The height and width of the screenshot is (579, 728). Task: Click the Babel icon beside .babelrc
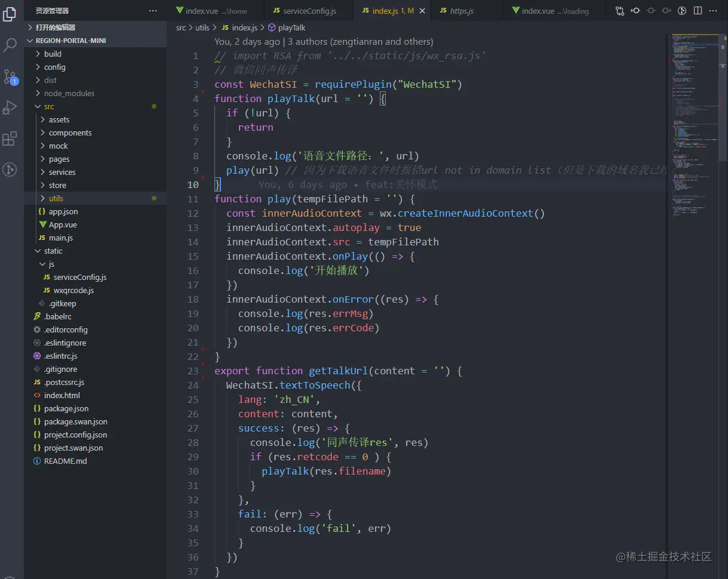(x=37, y=316)
